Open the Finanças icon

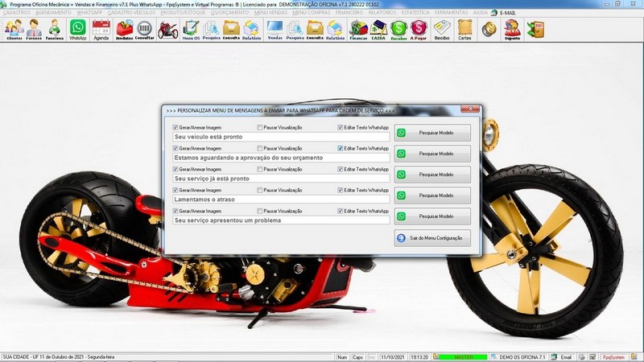(358, 30)
